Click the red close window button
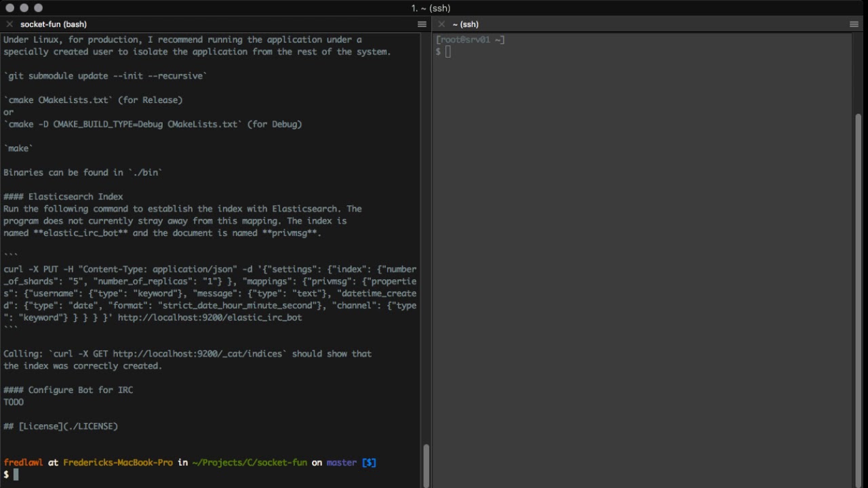868x488 pixels. [x=9, y=8]
